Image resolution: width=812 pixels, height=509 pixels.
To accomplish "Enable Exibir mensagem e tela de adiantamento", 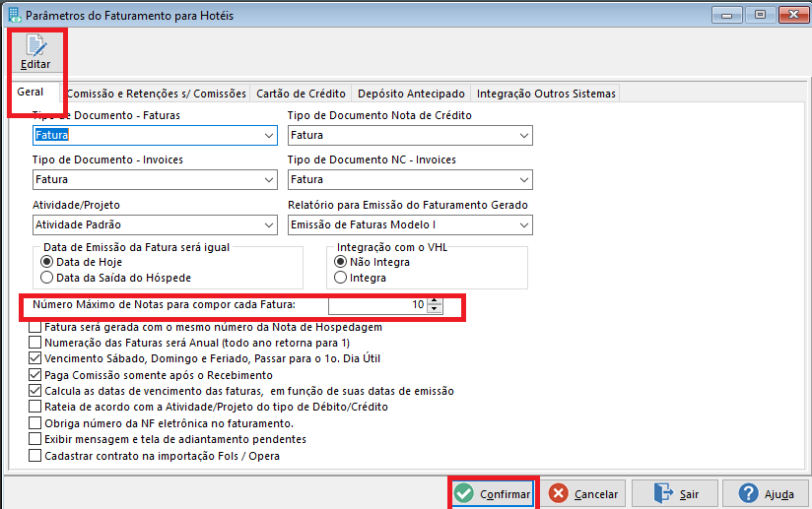I will point(34,439).
